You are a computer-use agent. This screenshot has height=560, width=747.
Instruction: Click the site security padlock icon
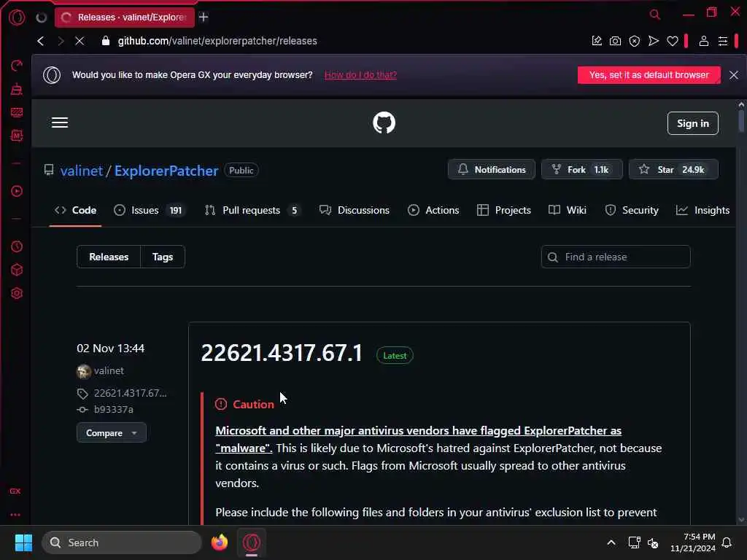pyautogui.click(x=106, y=41)
